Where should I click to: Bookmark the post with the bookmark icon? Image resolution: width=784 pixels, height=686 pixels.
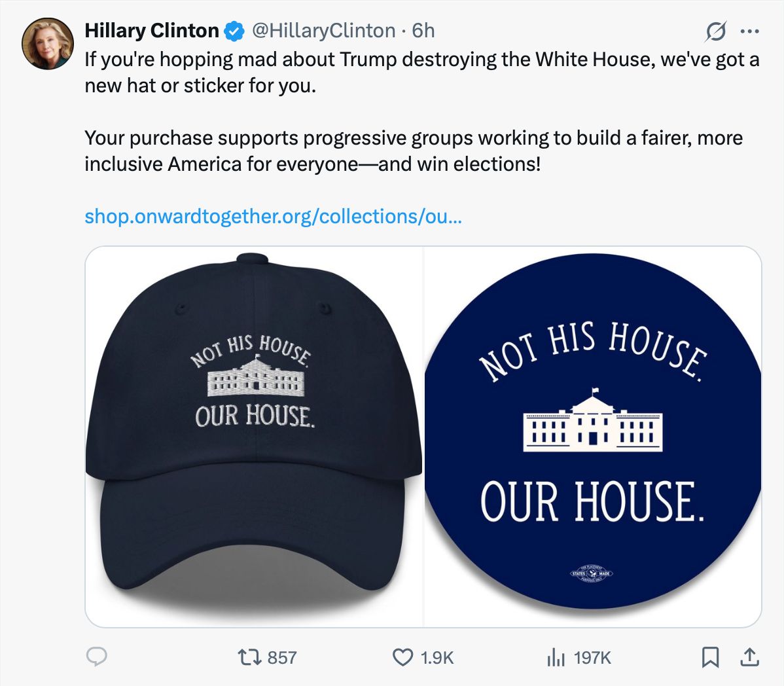tap(710, 657)
